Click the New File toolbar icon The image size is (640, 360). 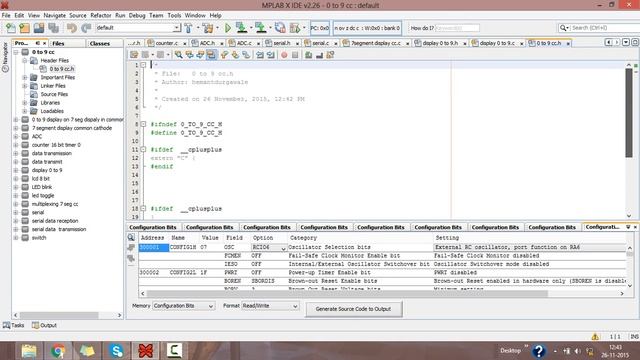click(11, 28)
